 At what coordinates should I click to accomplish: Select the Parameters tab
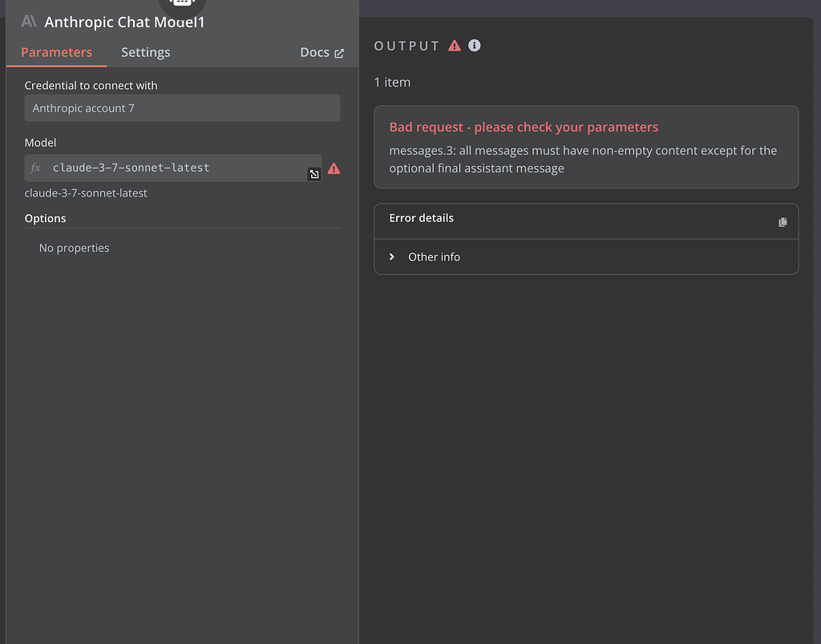(56, 52)
